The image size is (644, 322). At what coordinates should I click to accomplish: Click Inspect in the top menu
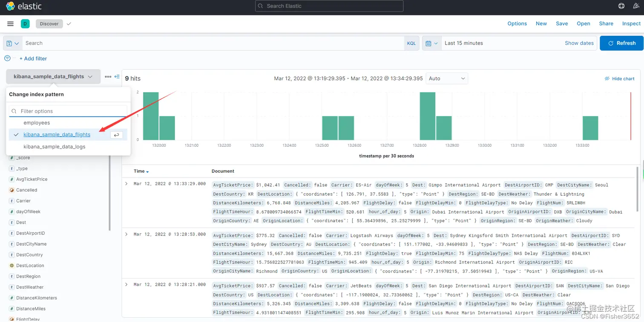click(631, 24)
